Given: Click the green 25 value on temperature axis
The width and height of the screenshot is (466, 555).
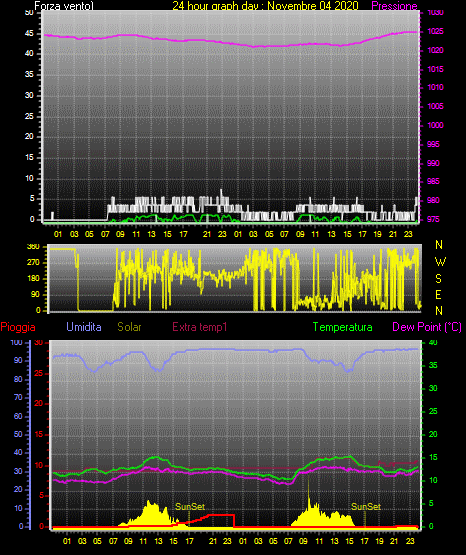Looking at the screenshot, I should [x=433, y=411].
